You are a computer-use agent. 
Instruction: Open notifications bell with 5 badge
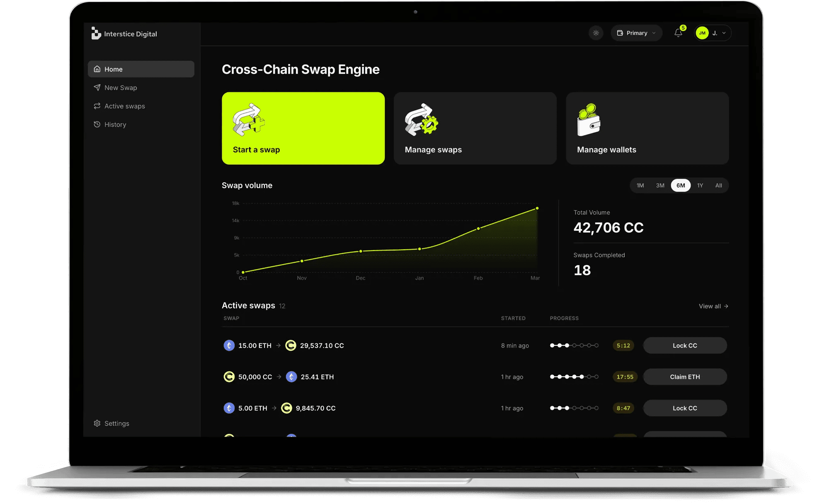pos(679,33)
